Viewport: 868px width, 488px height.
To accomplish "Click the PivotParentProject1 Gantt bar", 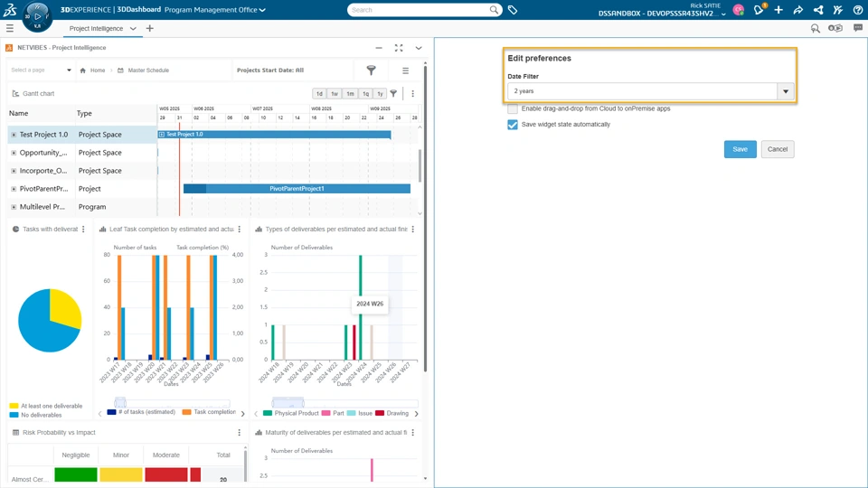I will (x=297, y=189).
